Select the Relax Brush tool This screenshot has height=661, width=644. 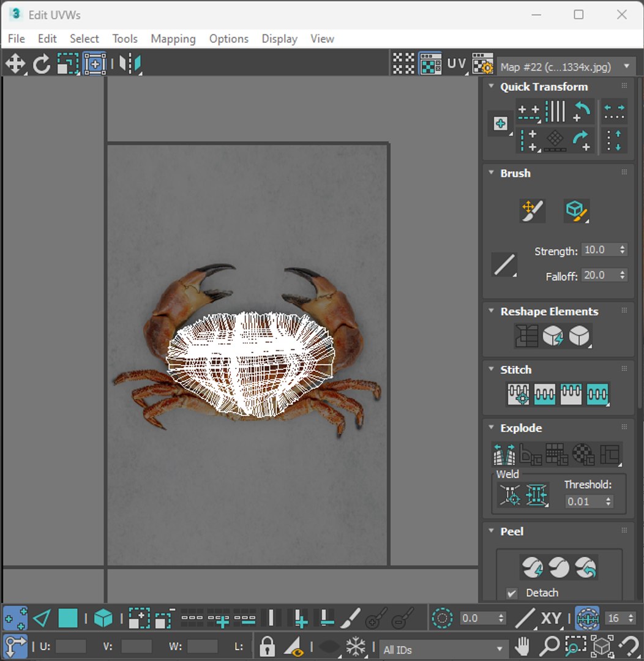click(576, 211)
